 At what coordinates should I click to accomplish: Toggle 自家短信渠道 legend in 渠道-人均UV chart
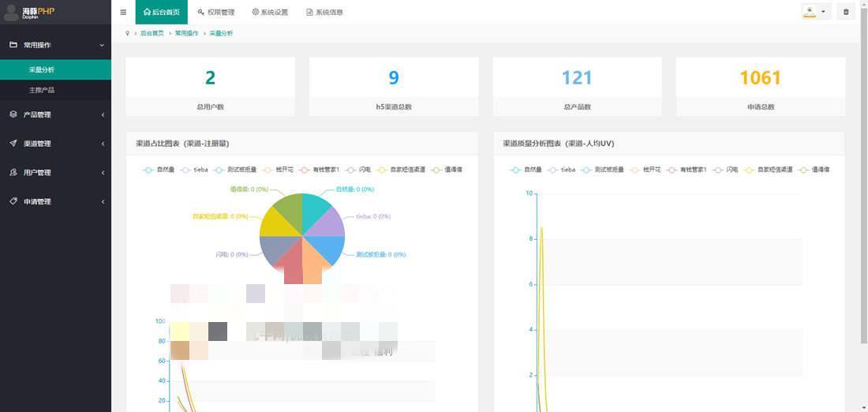[x=768, y=170]
